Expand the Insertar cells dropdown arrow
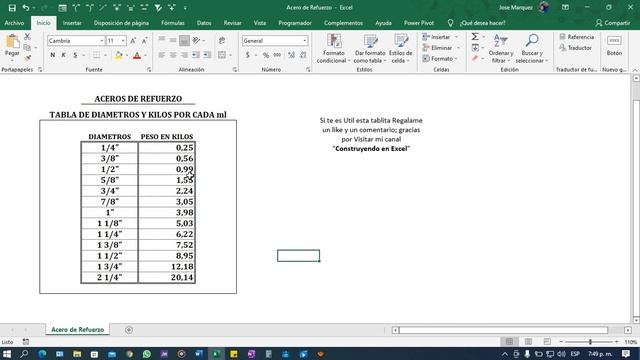 click(x=457, y=37)
